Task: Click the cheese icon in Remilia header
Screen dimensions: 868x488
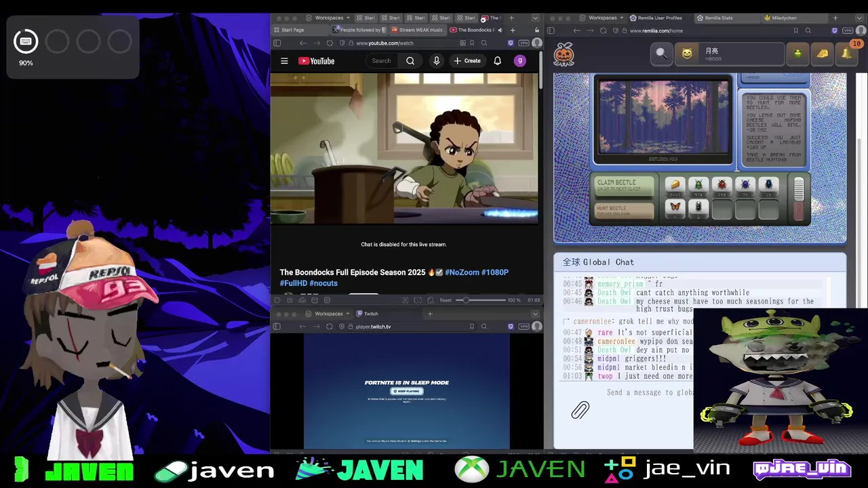Action: 822,54
